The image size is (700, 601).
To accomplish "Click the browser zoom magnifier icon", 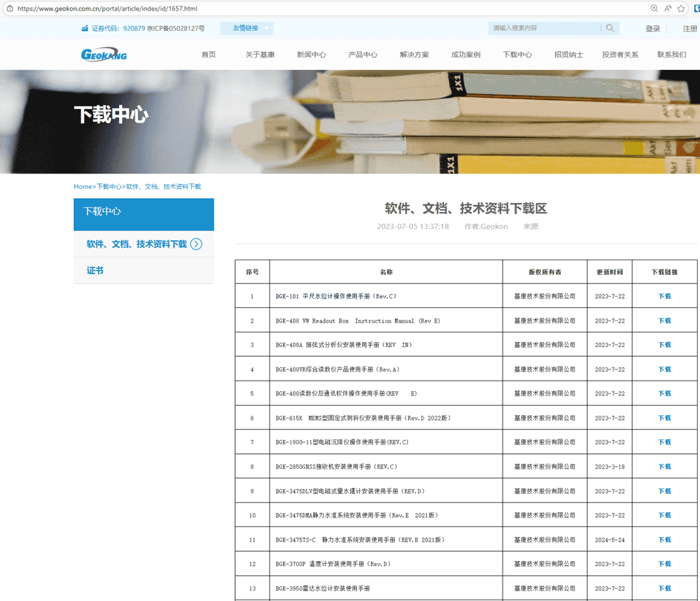I will tap(654, 8).
